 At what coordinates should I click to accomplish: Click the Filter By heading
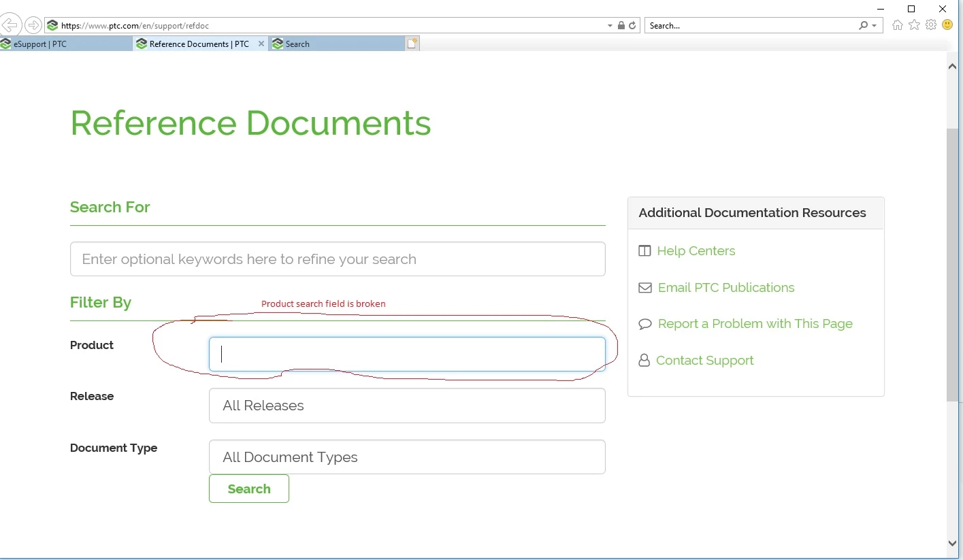[101, 302]
